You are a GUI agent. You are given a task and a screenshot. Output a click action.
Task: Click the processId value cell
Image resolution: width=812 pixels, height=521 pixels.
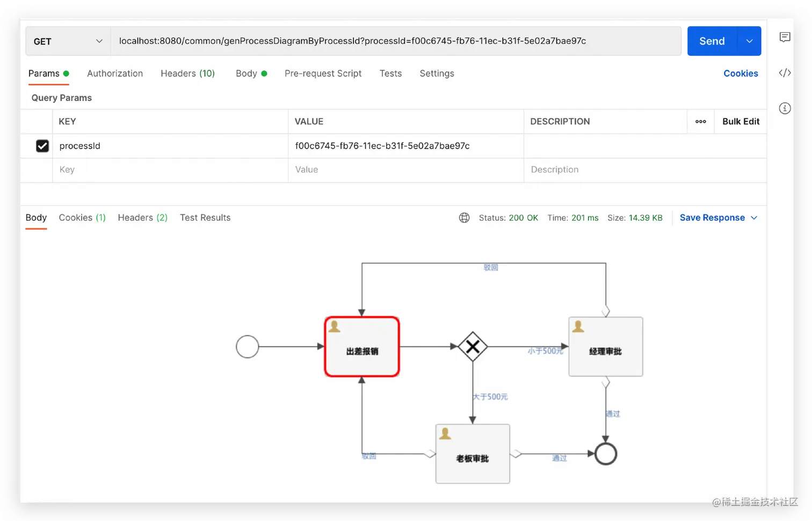tap(405, 146)
